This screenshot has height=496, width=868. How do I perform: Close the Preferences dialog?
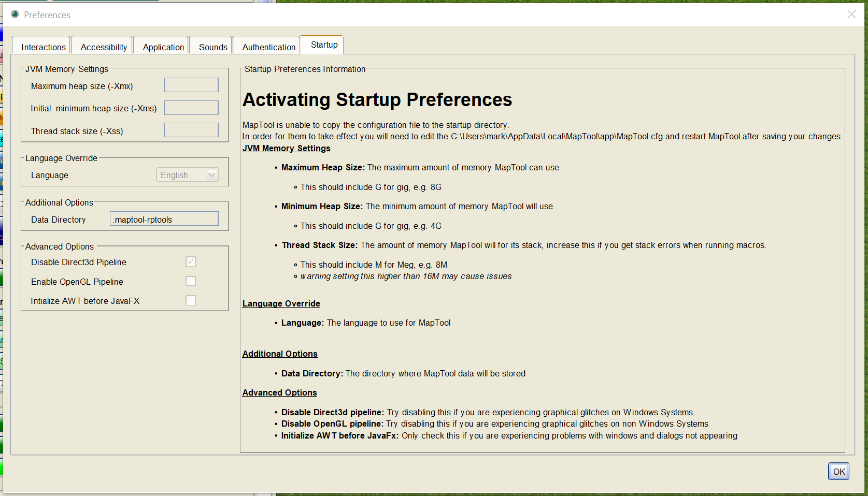click(851, 14)
